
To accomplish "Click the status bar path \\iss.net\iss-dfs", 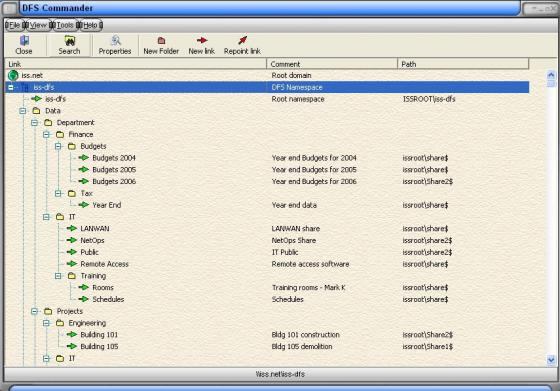I will coord(280,374).
